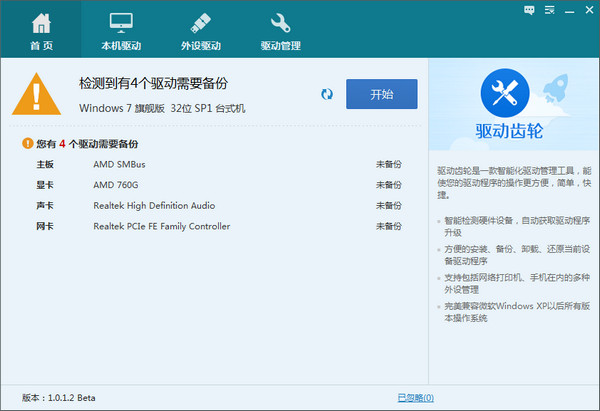The width and height of the screenshot is (600, 411).
Task: Click the orange warning triangle icon
Action: pyautogui.click(x=36, y=95)
